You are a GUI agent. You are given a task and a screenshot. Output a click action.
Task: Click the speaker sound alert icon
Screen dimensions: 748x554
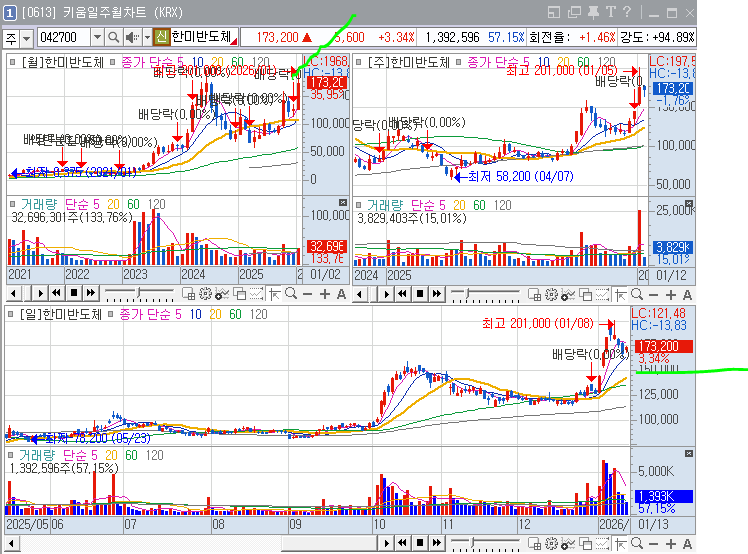click(131, 37)
